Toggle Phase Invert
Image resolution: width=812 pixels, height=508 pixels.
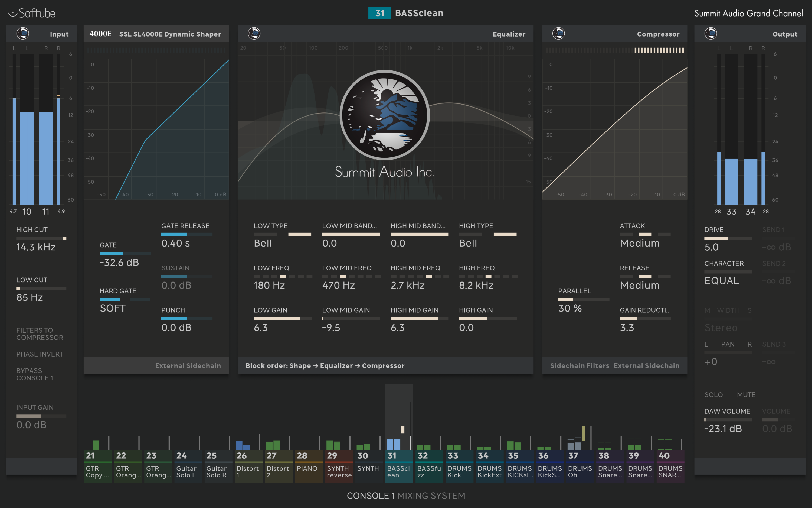[x=40, y=354]
